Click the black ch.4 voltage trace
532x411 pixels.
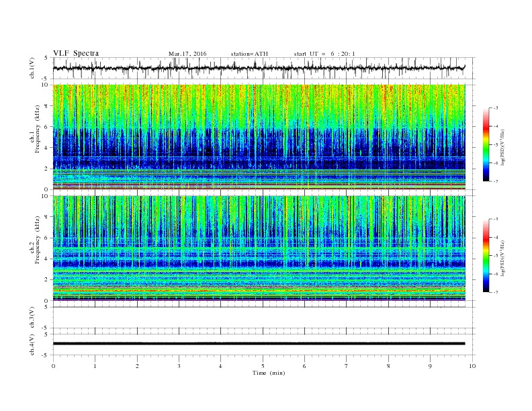coord(259,344)
